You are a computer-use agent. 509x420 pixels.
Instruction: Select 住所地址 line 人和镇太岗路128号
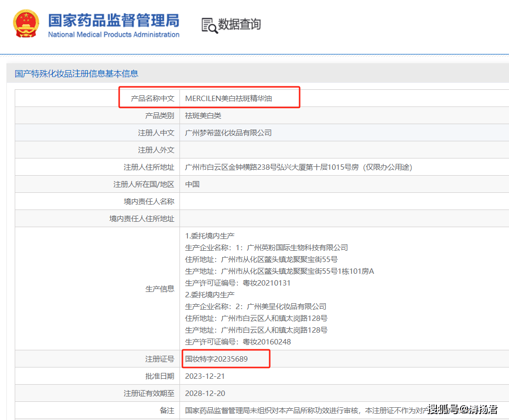tap(256, 318)
